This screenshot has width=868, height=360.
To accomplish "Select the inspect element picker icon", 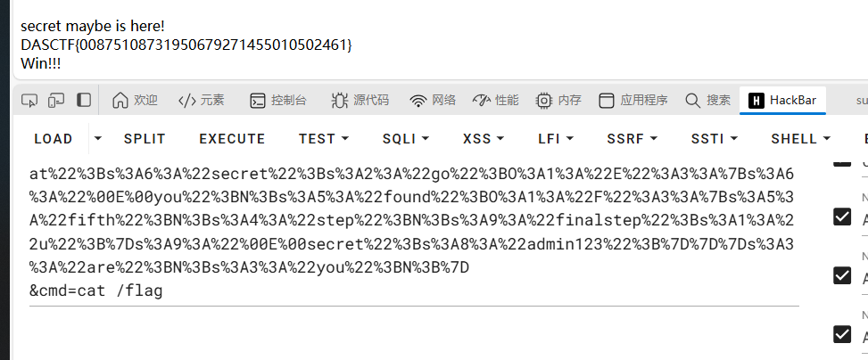I will [x=29, y=100].
